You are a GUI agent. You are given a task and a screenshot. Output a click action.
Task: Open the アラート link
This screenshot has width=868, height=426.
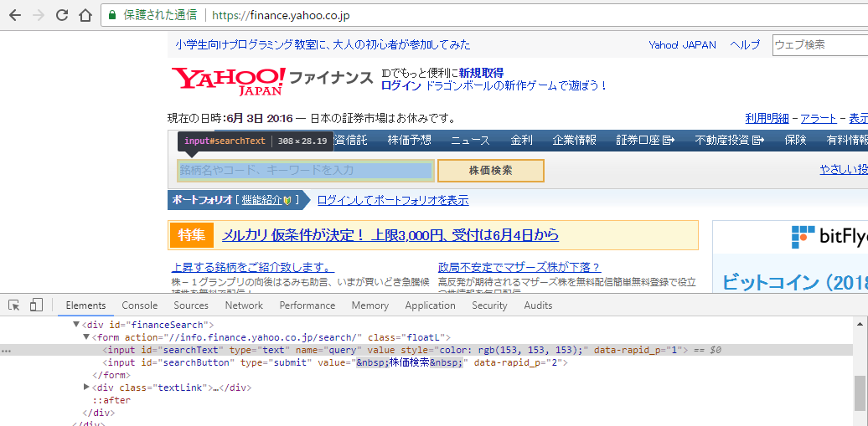click(x=819, y=118)
